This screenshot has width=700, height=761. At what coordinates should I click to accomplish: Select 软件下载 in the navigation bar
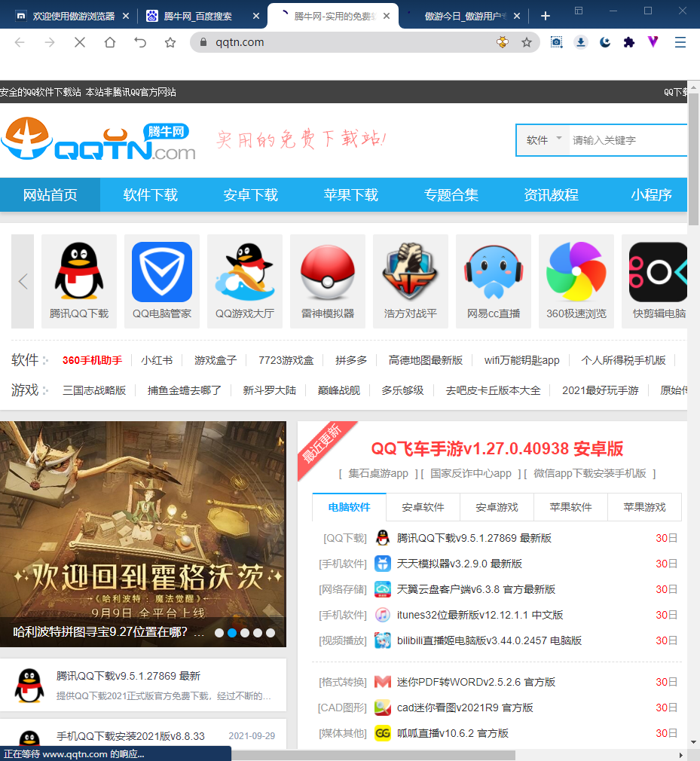(151, 194)
